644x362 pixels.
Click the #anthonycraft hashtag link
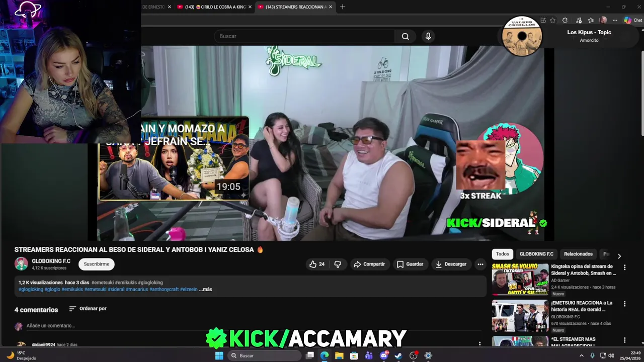(164, 290)
